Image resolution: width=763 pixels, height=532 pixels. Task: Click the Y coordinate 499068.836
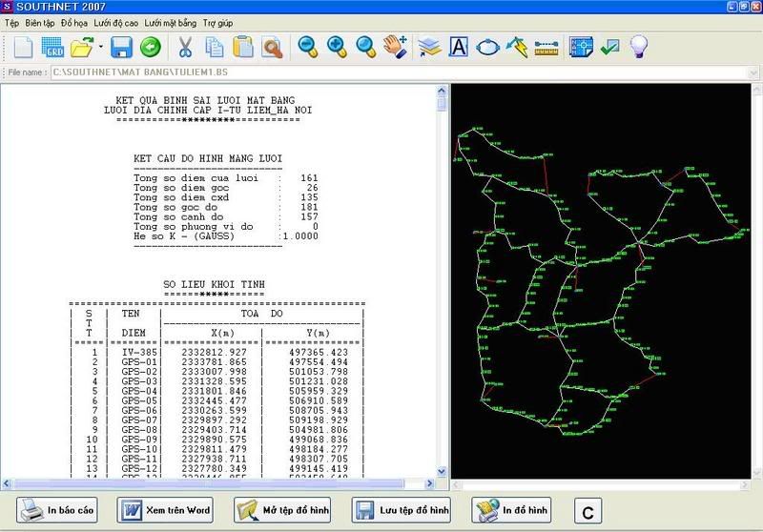pos(319,440)
